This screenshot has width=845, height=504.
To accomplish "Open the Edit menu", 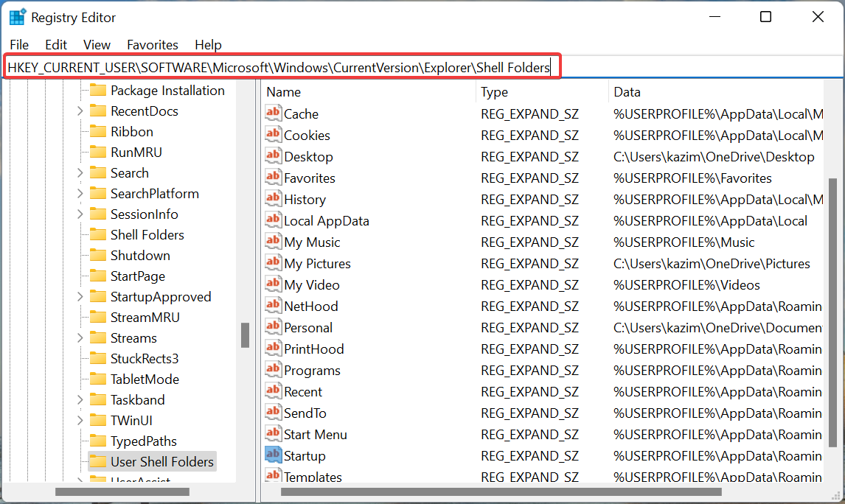I will point(56,45).
